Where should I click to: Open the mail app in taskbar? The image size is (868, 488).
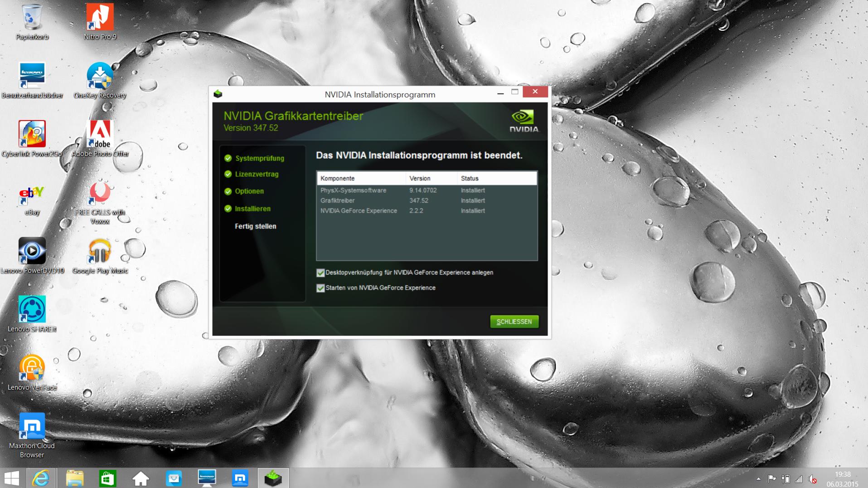coord(174,478)
